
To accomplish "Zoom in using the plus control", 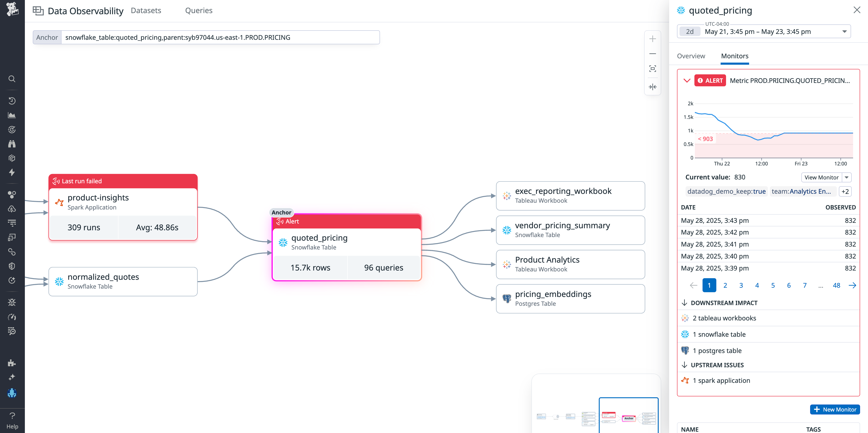I will pyautogui.click(x=653, y=38).
